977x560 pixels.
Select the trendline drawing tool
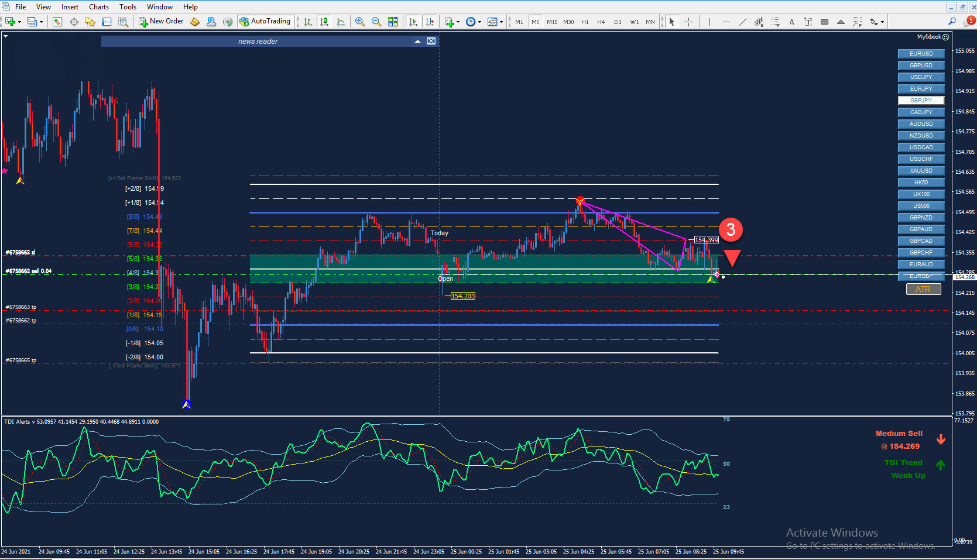pyautogui.click(x=743, y=22)
